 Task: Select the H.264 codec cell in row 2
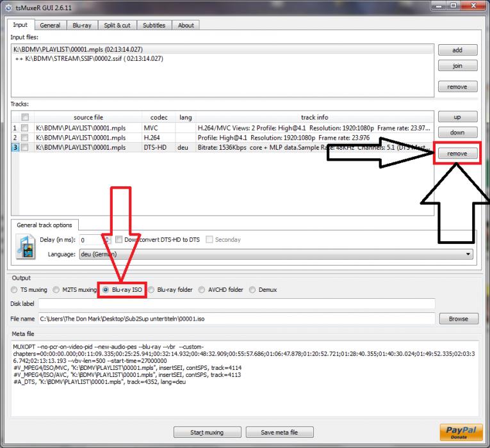(x=159, y=138)
